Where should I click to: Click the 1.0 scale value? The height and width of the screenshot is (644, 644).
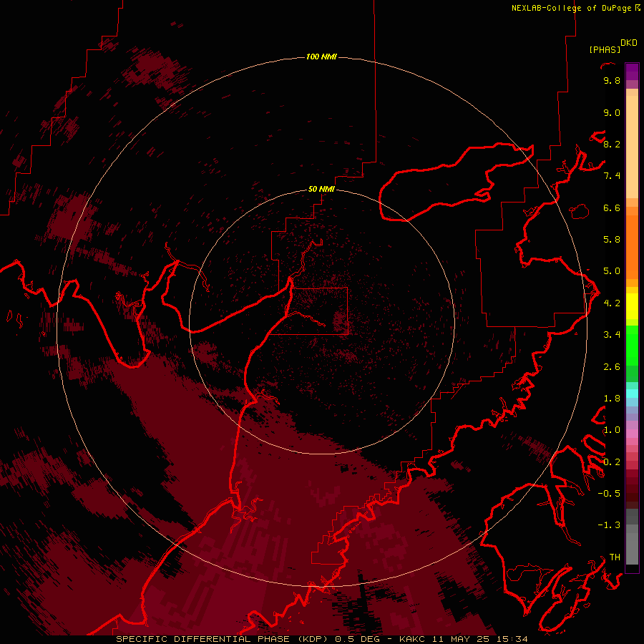point(612,430)
